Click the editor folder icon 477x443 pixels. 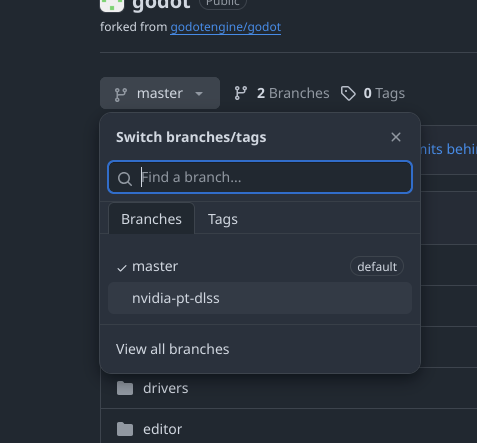[125, 429]
